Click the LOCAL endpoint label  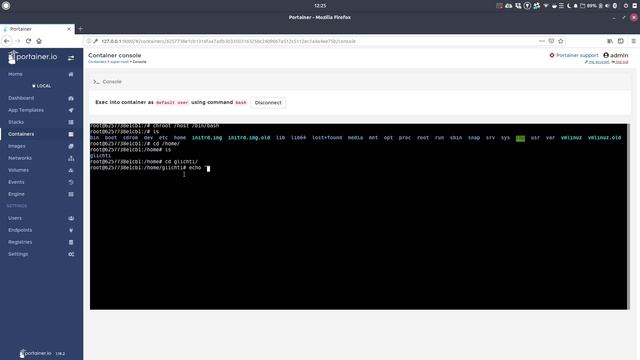tap(41, 86)
